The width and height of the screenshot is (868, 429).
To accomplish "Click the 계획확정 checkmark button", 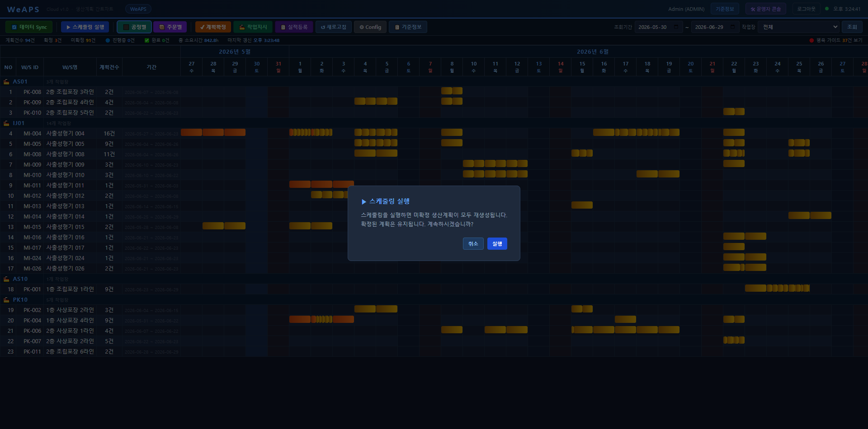I will pos(213,27).
